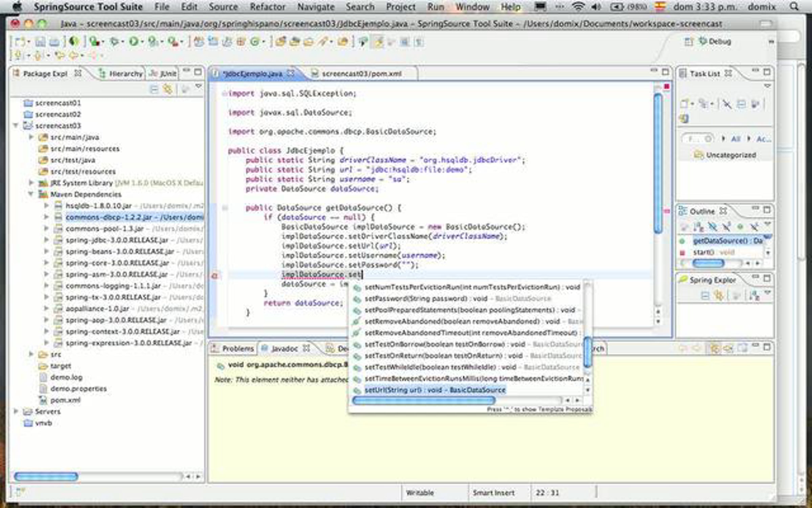The height and width of the screenshot is (508, 812).
Task: Click the Wi-Fi status icon in menu bar
Action: point(578,6)
